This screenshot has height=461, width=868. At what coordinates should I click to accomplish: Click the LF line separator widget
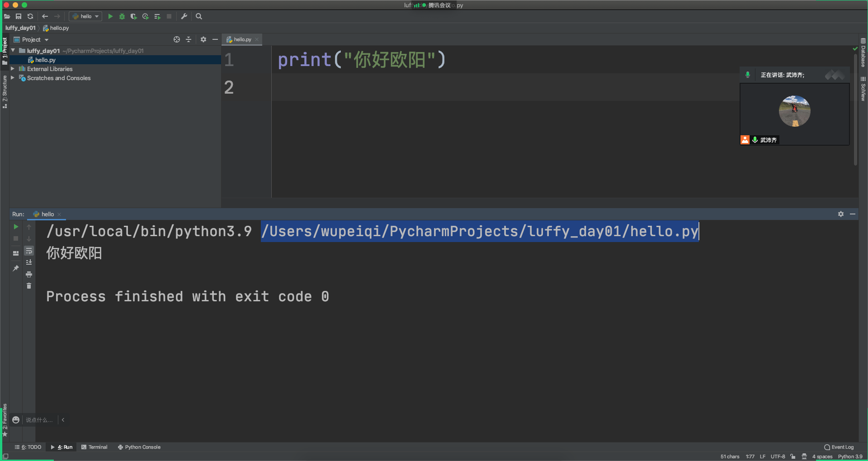[763, 456]
